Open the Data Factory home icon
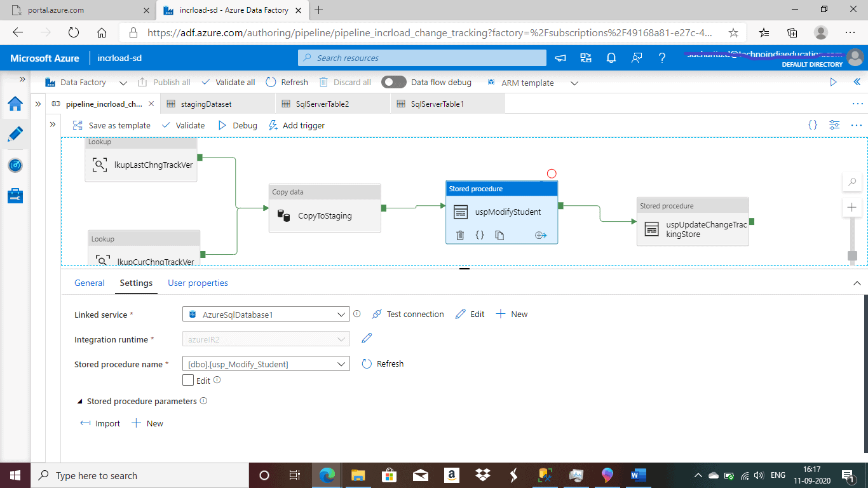 pyautogui.click(x=15, y=104)
